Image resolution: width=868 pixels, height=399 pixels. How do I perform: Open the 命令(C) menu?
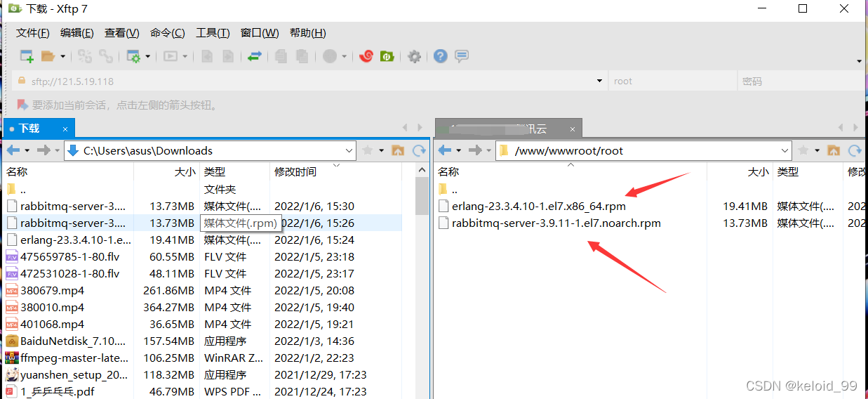pos(168,33)
